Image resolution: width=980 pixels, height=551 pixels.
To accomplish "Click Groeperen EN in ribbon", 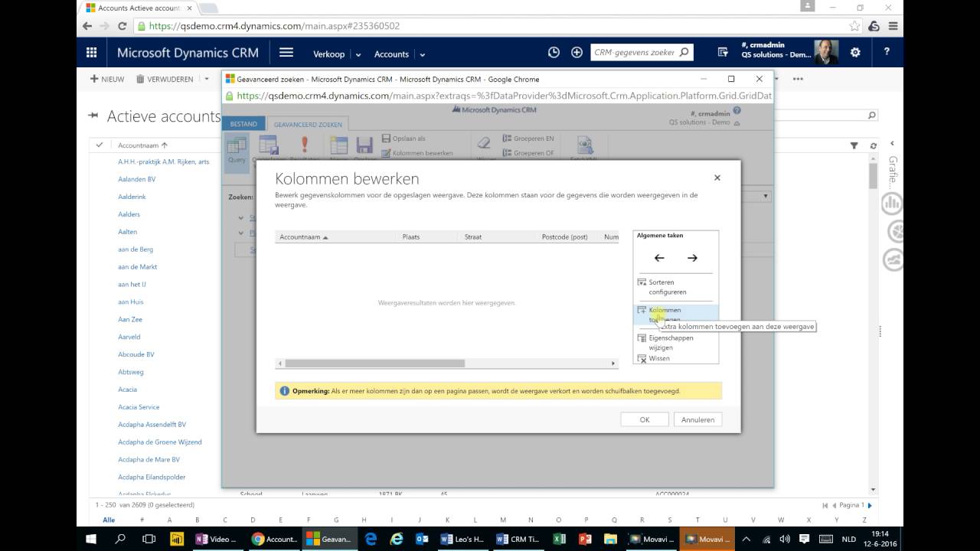I will click(528, 139).
